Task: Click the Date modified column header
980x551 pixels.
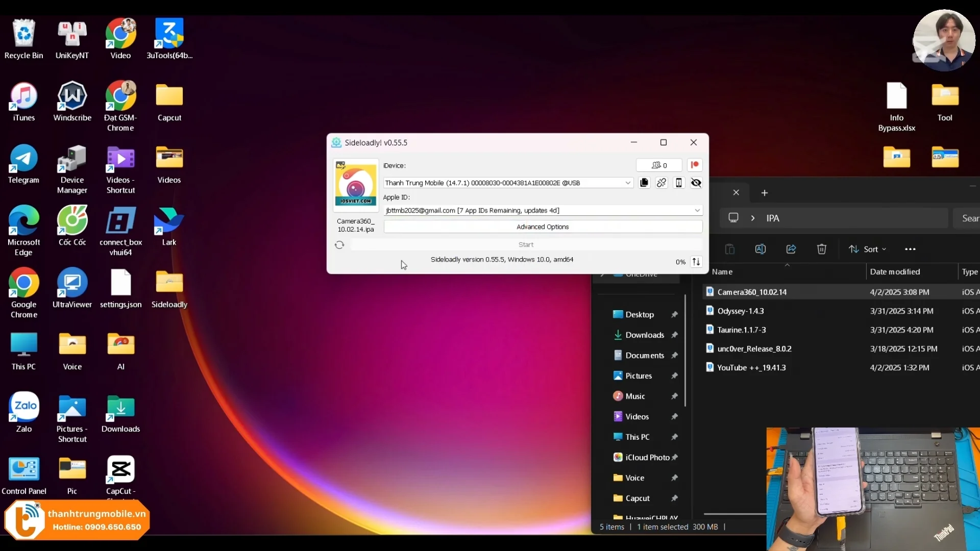Action: [x=895, y=272]
